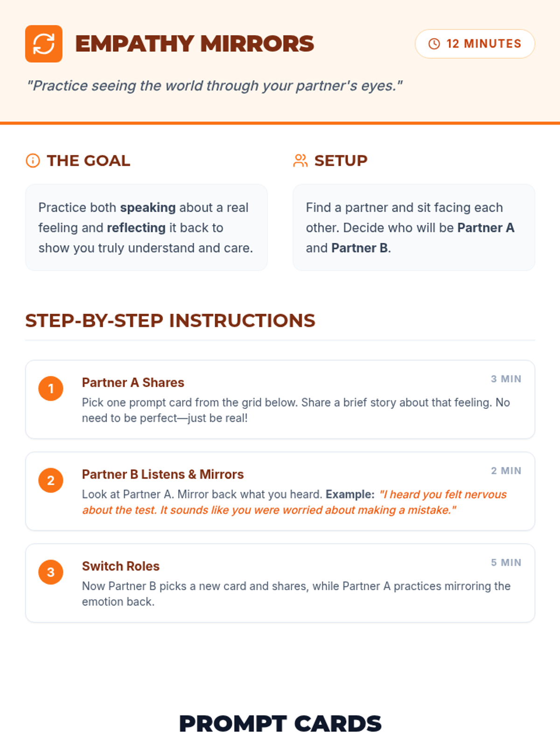Screen dimensions: 560x747
Task: Click the Goal description card
Action: coord(146,227)
